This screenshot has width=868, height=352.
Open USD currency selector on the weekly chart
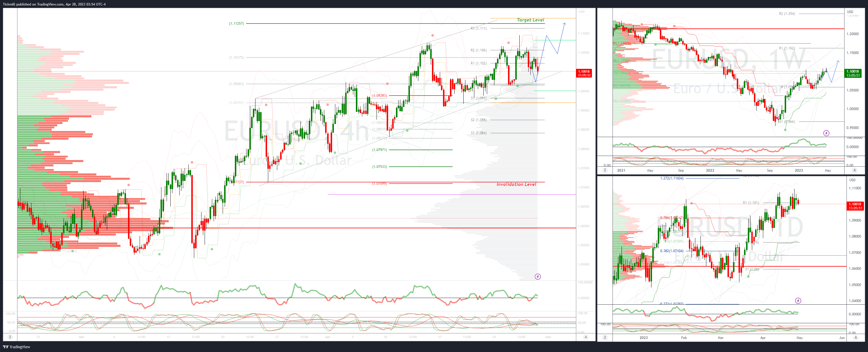coord(850,12)
